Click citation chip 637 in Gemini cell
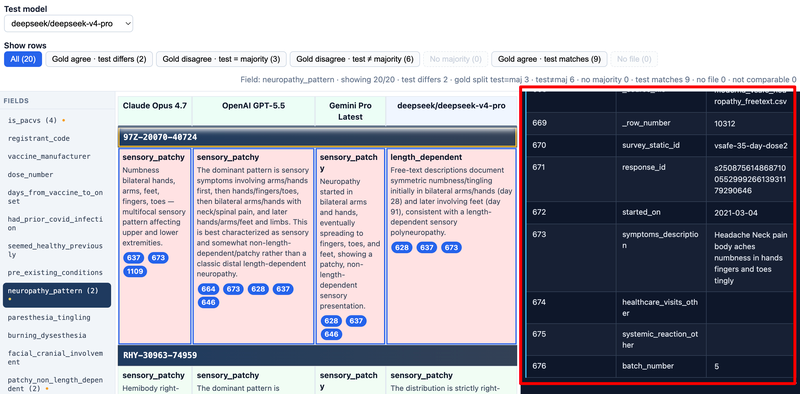Image resolution: width=800 pixels, height=394 pixels. (356, 321)
